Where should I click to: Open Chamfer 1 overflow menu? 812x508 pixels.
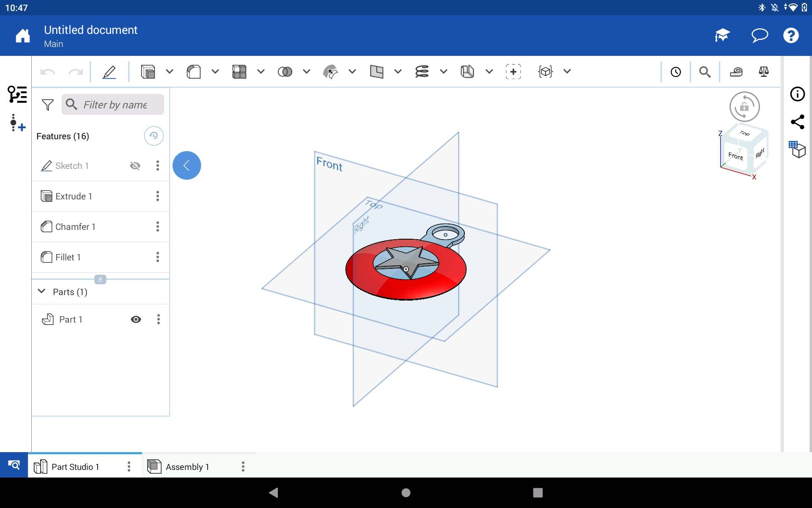click(158, 227)
